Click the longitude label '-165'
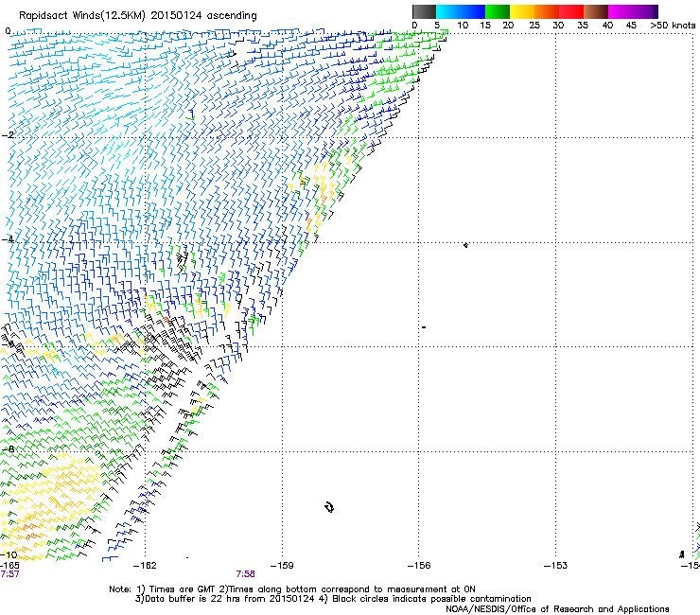The image size is (700, 615). coord(9,566)
